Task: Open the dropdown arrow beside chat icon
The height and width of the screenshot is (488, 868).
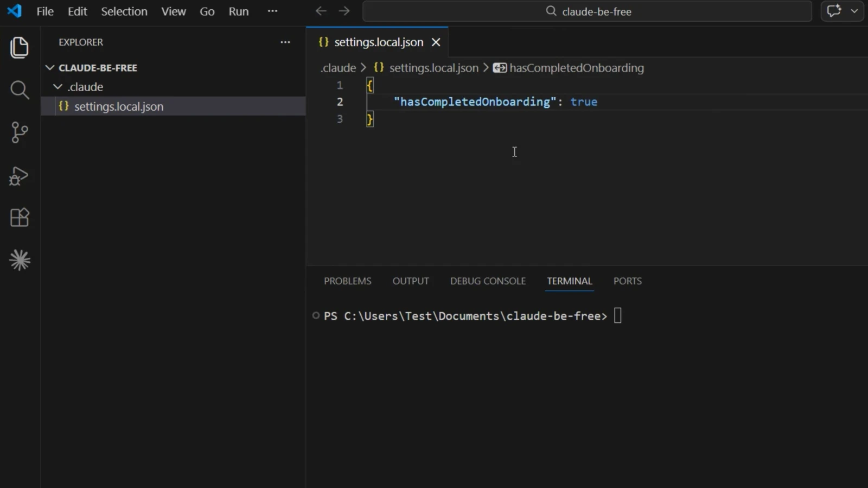Action: click(x=854, y=11)
